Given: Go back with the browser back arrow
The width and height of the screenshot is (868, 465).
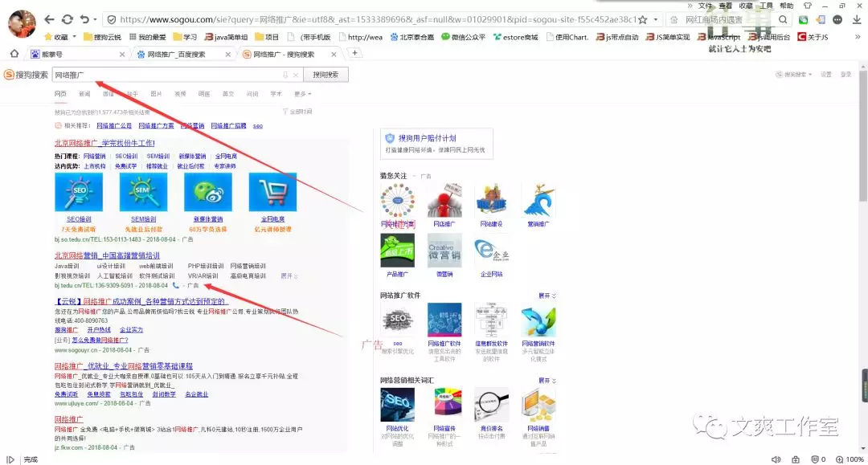Looking at the screenshot, I should [x=49, y=19].
